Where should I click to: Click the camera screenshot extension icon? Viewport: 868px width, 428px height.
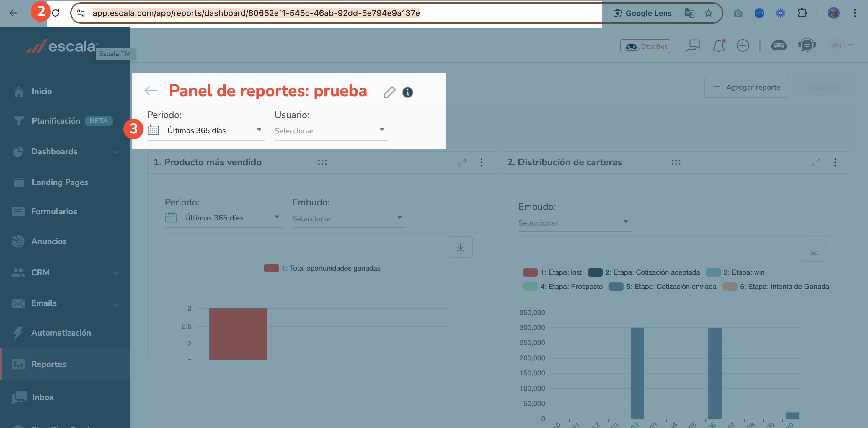738,13
